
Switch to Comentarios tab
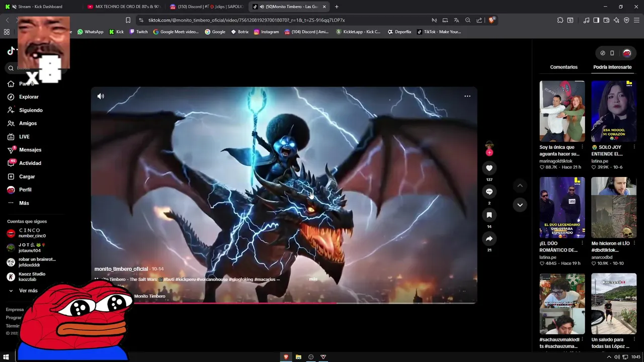(x=563, y=67)
